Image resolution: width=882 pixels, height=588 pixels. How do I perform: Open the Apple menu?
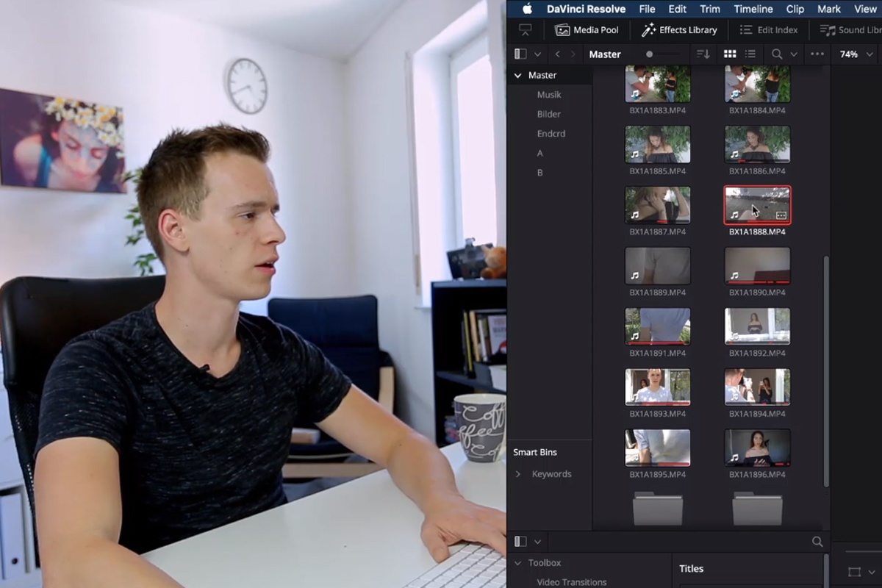click(527, 9)
